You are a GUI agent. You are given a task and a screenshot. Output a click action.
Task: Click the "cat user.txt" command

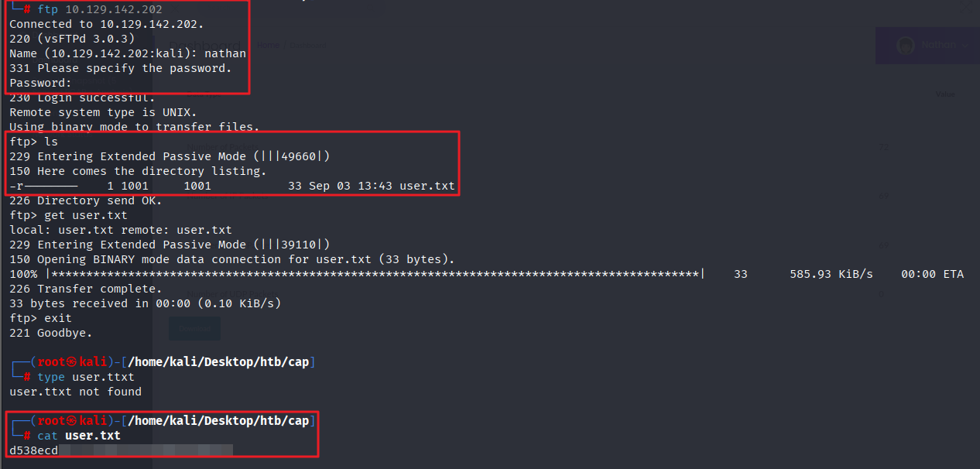78,436
